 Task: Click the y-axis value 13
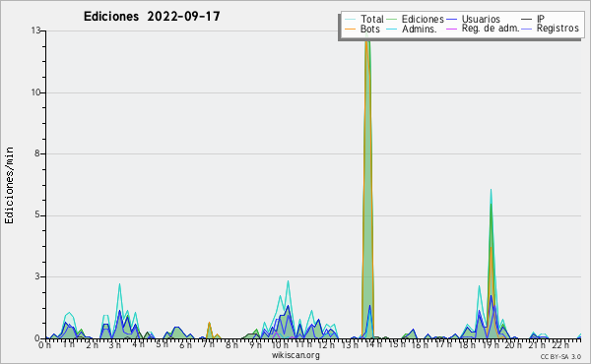(35, 30)
